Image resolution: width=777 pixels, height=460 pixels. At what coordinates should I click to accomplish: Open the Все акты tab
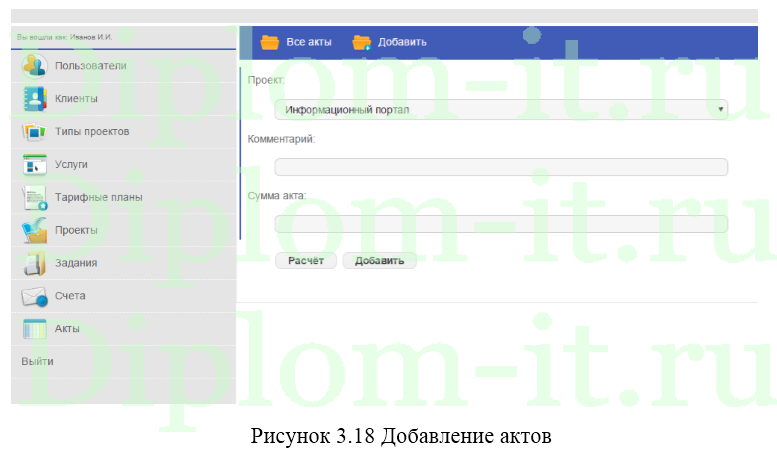tap(308, 42)
